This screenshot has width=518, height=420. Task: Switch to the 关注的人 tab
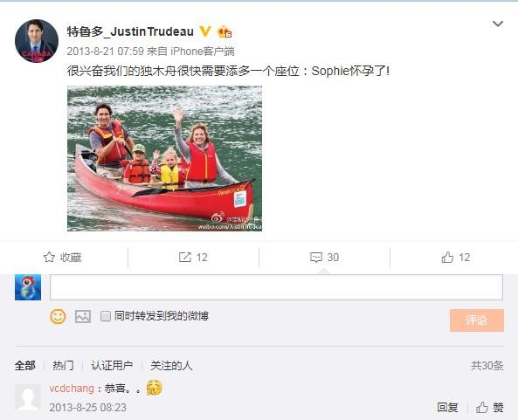(x=171, y=366)
